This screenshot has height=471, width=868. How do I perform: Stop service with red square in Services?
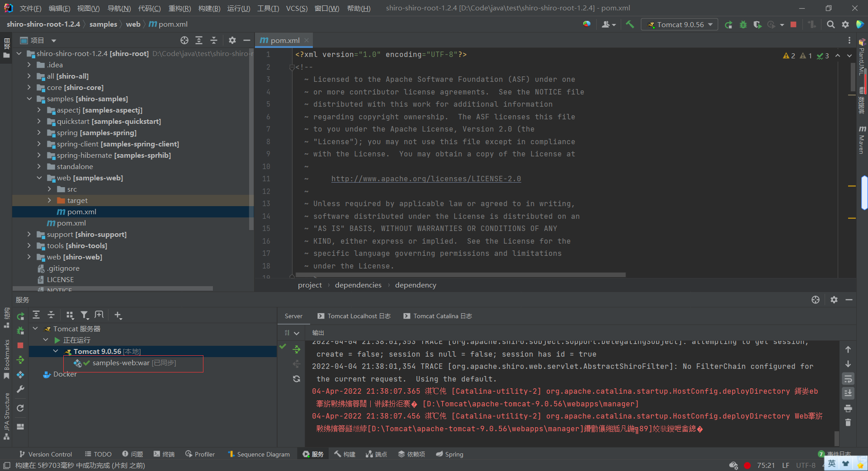click(20, 345)
